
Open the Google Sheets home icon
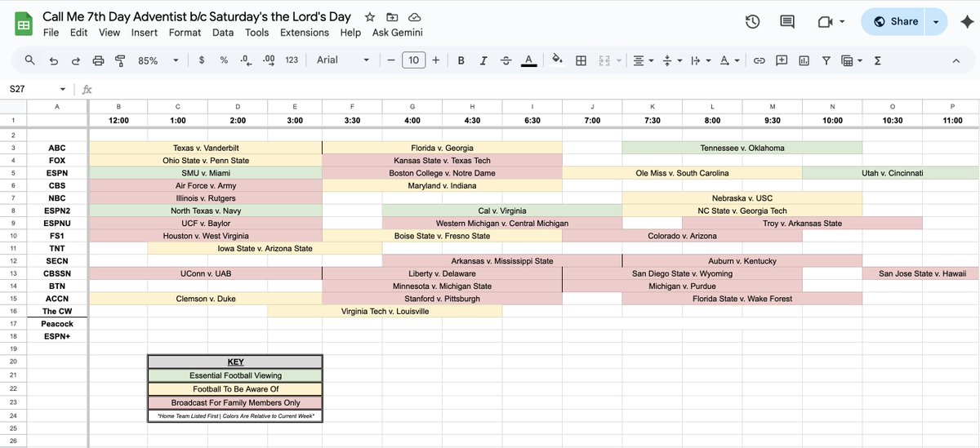pyautogui.click(x=24, y=24)
